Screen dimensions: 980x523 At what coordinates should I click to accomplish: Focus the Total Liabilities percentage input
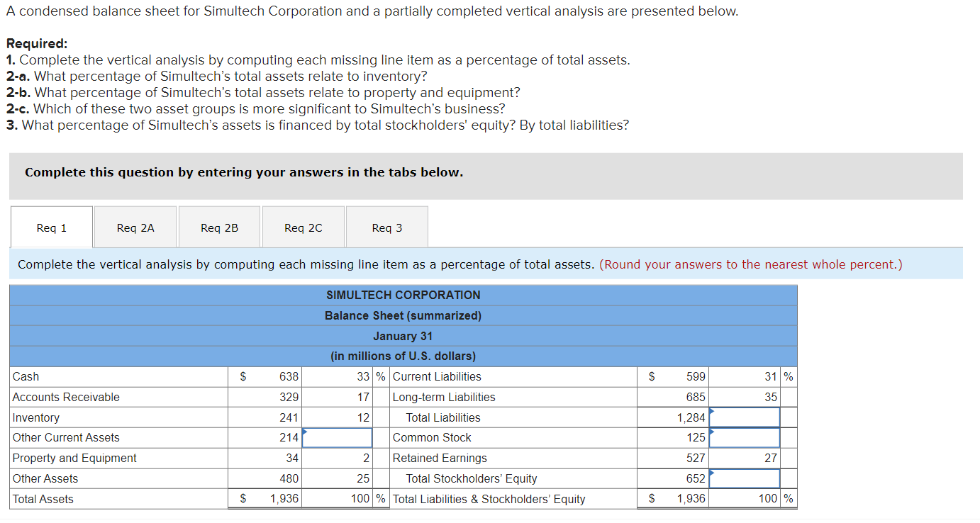[x=745, y=417]
